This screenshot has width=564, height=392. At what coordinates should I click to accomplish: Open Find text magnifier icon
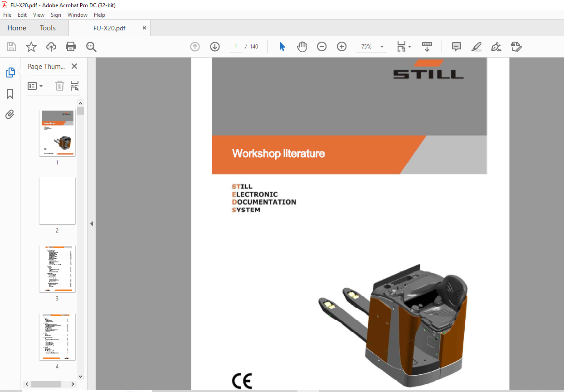click(91, 47)
